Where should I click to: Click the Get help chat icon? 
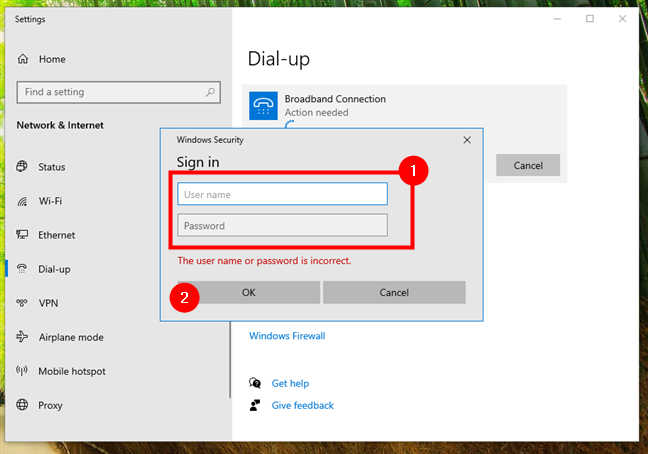[255, 383]
